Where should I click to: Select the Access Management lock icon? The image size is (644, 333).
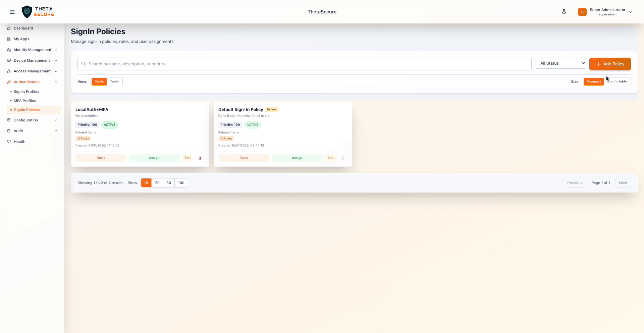[x=9, y=71]
